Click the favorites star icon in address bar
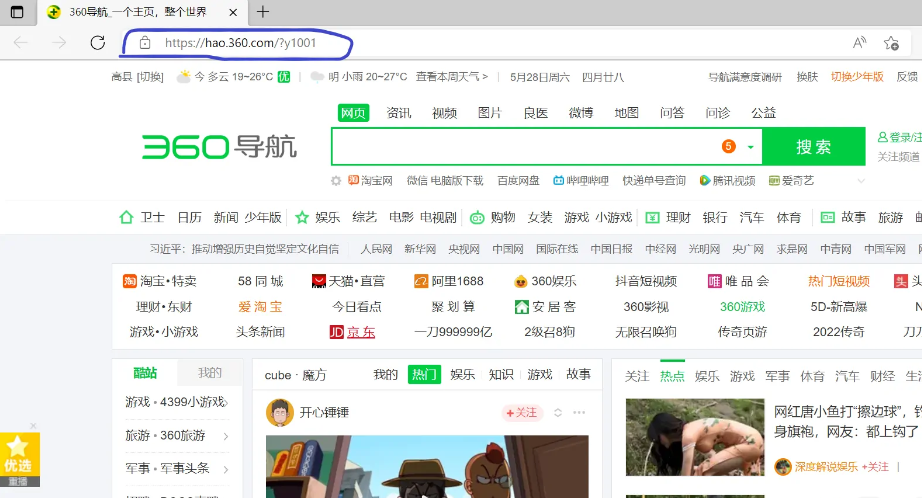 (891, 43)
